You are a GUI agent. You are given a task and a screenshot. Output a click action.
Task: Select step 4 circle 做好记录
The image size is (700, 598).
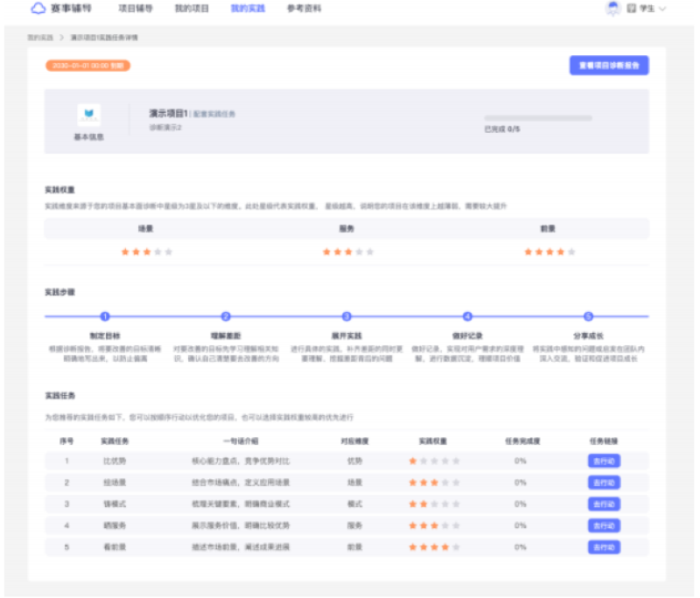pyautogui.click(x=467, y=316)
